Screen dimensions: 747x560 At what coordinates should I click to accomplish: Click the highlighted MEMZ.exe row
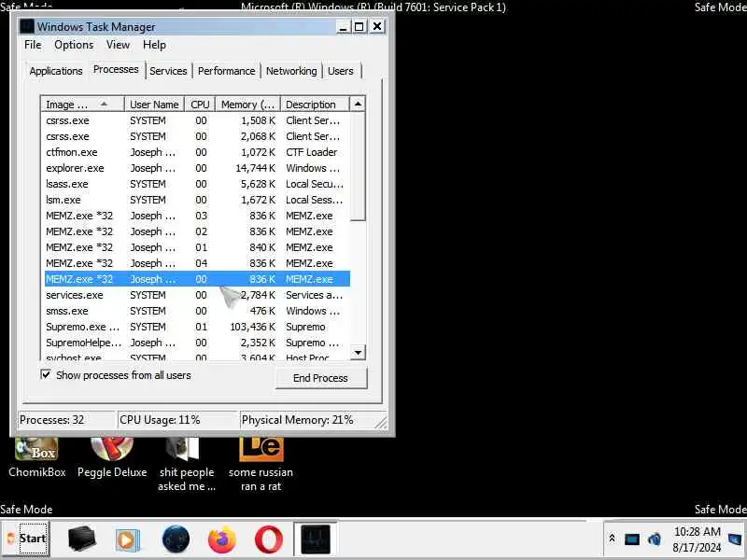[x=197, y=279]
